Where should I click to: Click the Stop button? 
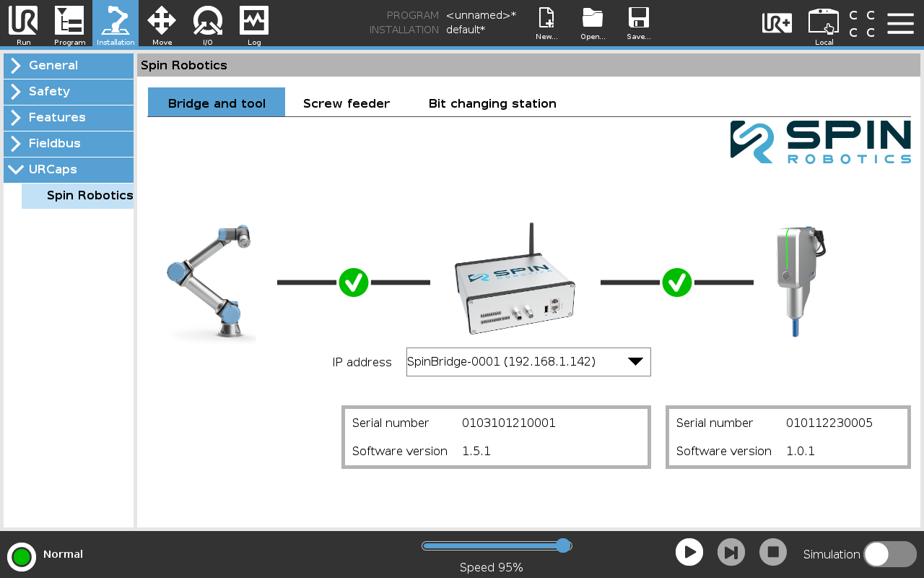(773, 553)
